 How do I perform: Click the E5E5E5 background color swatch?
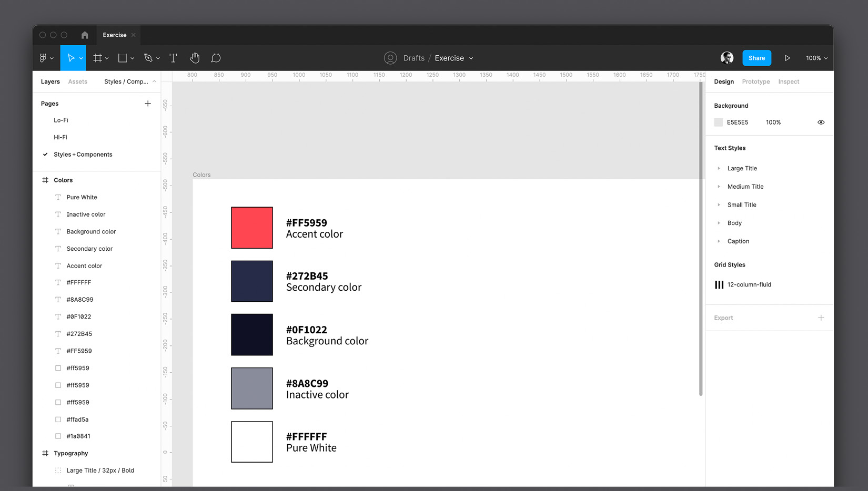(718, 122)
